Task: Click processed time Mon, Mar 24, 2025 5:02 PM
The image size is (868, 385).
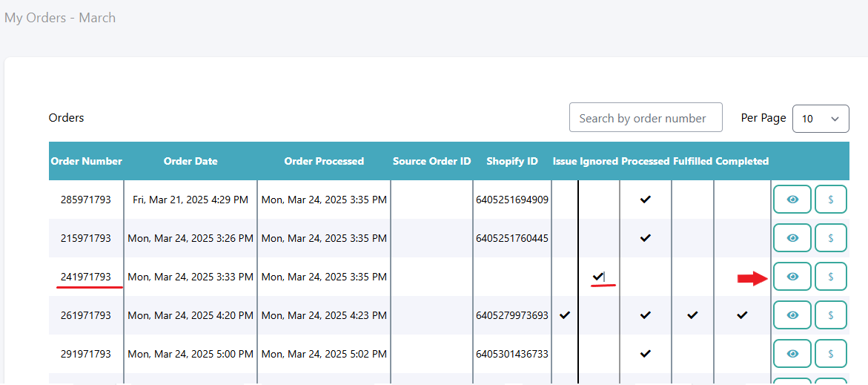Action: point(324,353)
